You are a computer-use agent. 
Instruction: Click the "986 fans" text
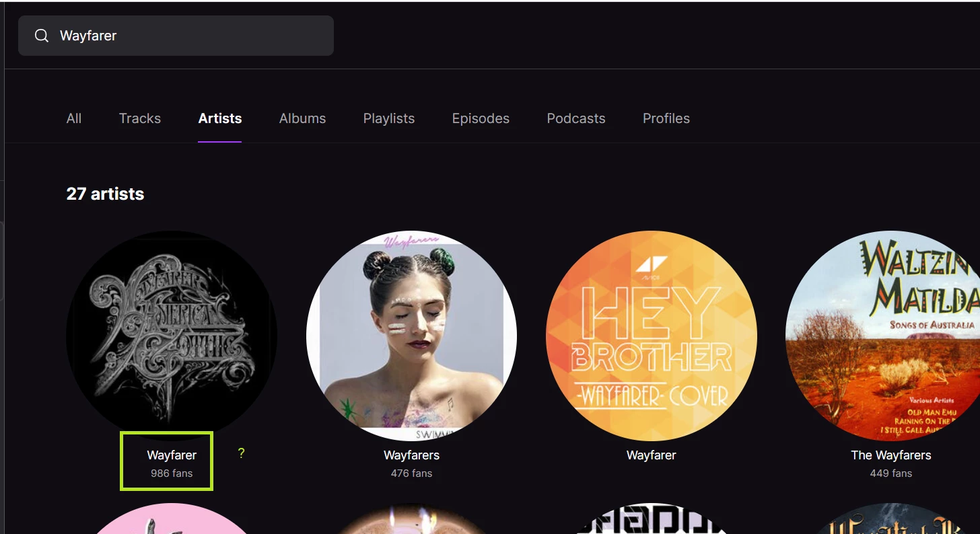(x=172, y=473)
